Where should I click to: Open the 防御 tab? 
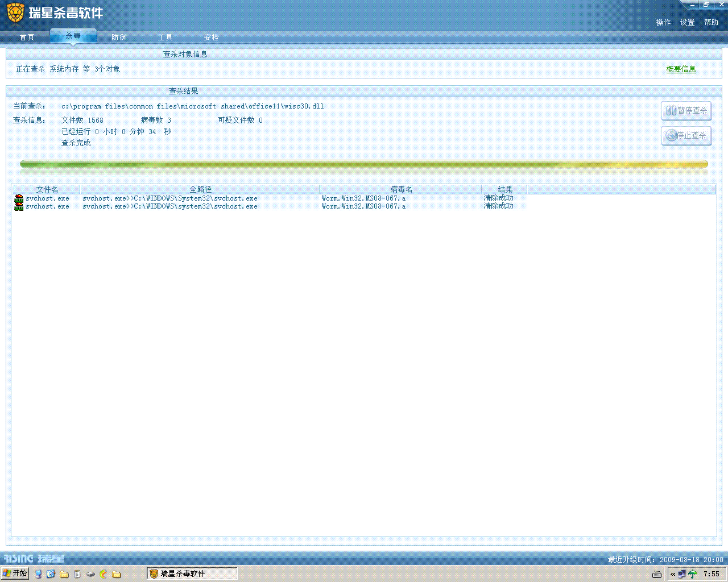coord(119,38)
